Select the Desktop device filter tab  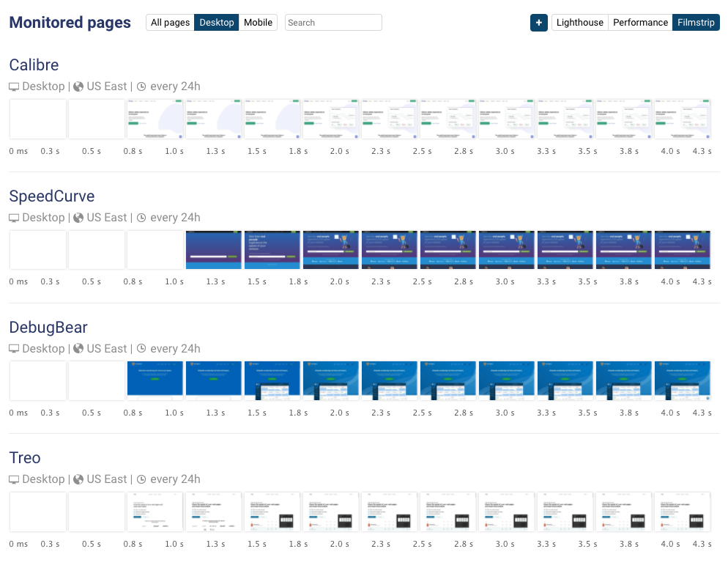(216, 23)
